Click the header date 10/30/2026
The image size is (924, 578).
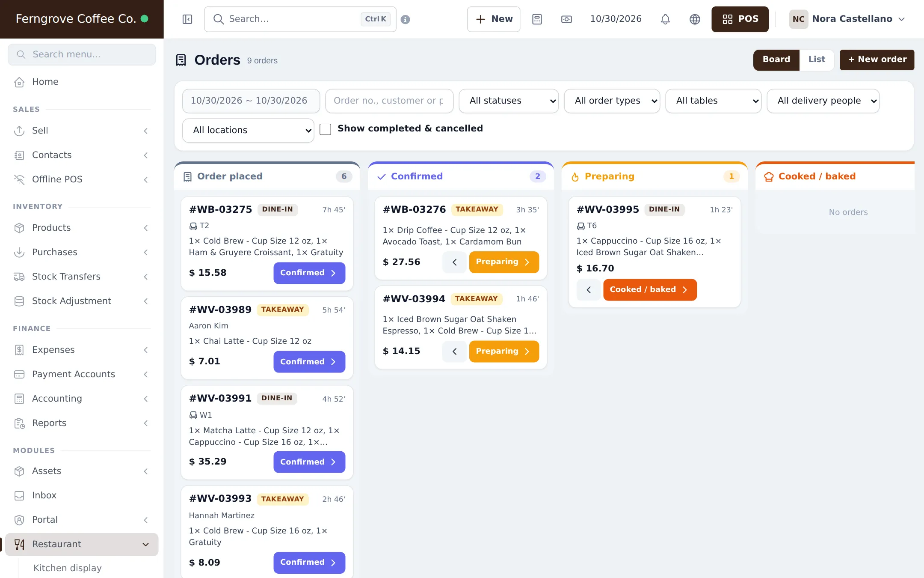(616, 19)
